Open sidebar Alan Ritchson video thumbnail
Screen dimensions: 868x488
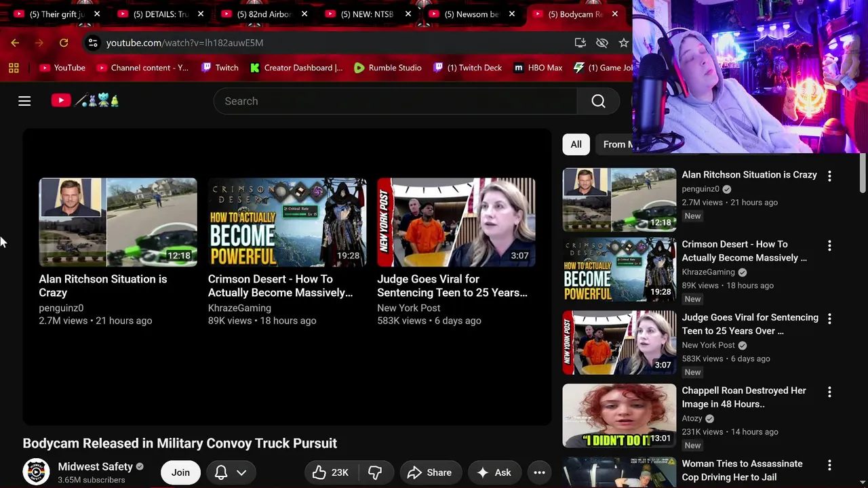pyautogui.click(x=619, y=200)
